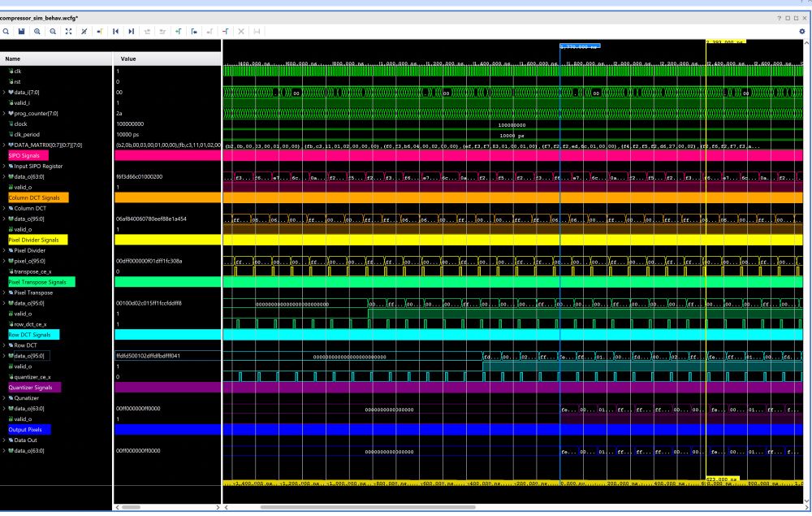Expand pixel_o[95:0] bus

coord(4,261)
